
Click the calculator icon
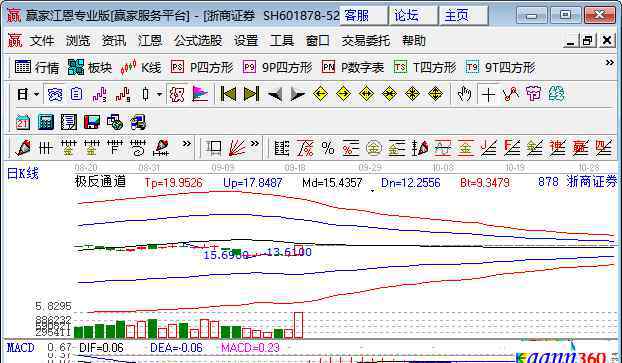point(46,122)
